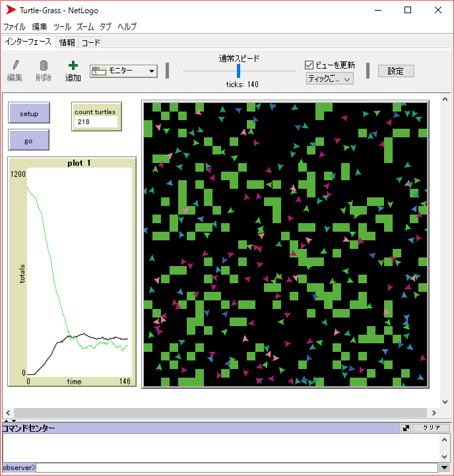
Task: Open the ファイル menu
Action: tap(15, 27)
